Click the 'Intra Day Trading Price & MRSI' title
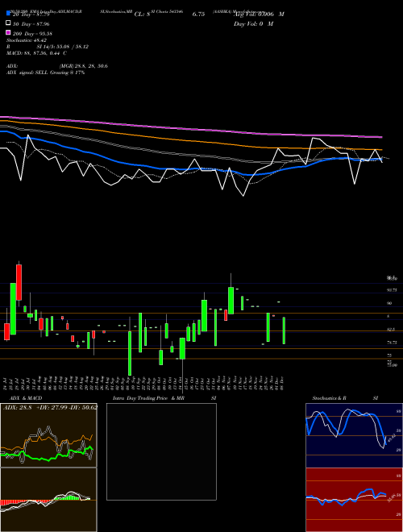403x532 pixels. (164, 398)
